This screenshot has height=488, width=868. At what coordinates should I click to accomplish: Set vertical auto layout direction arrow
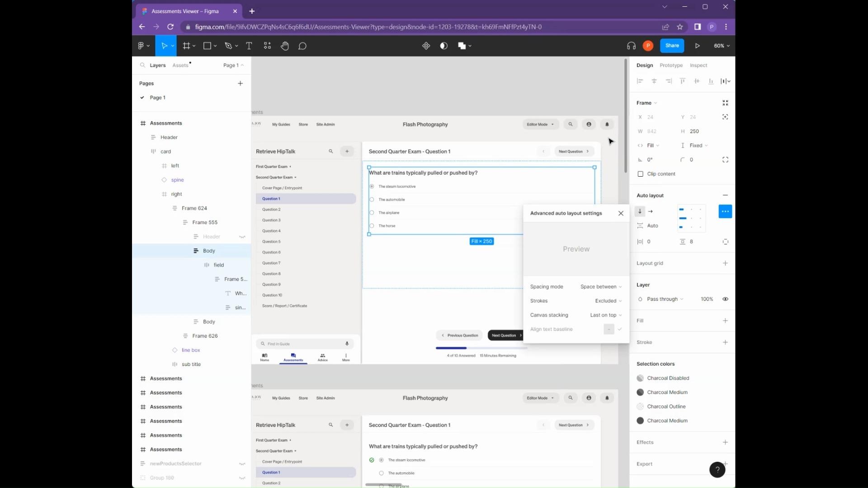click(640, 211)
